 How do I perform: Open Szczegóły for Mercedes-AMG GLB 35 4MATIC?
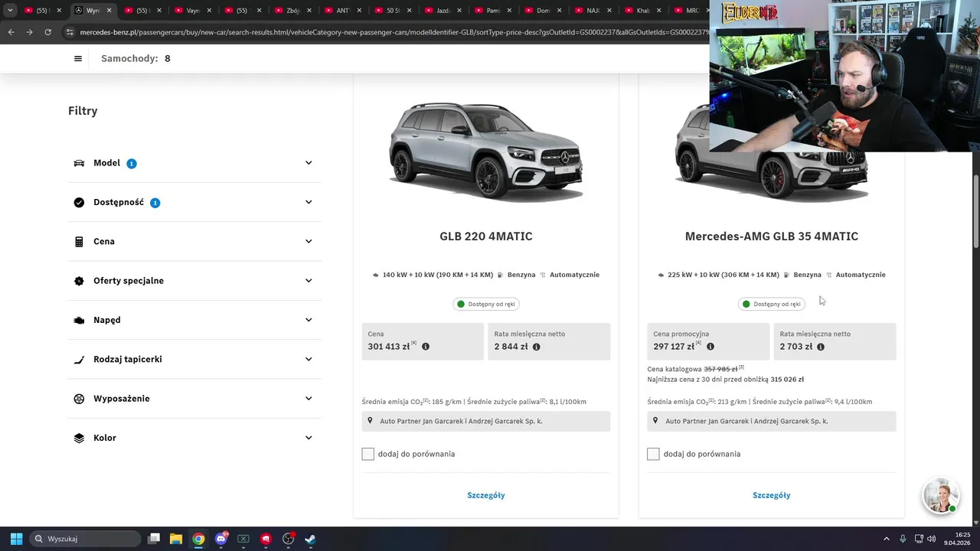point(772,495)
